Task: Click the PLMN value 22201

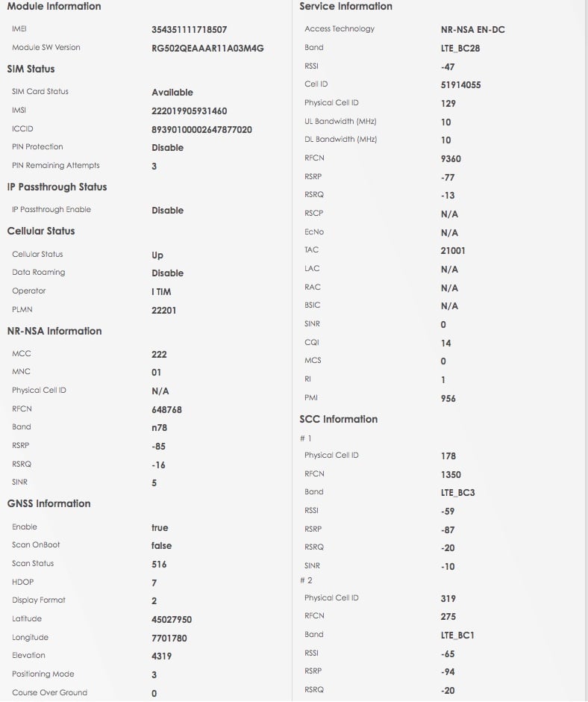Action: 164,311
